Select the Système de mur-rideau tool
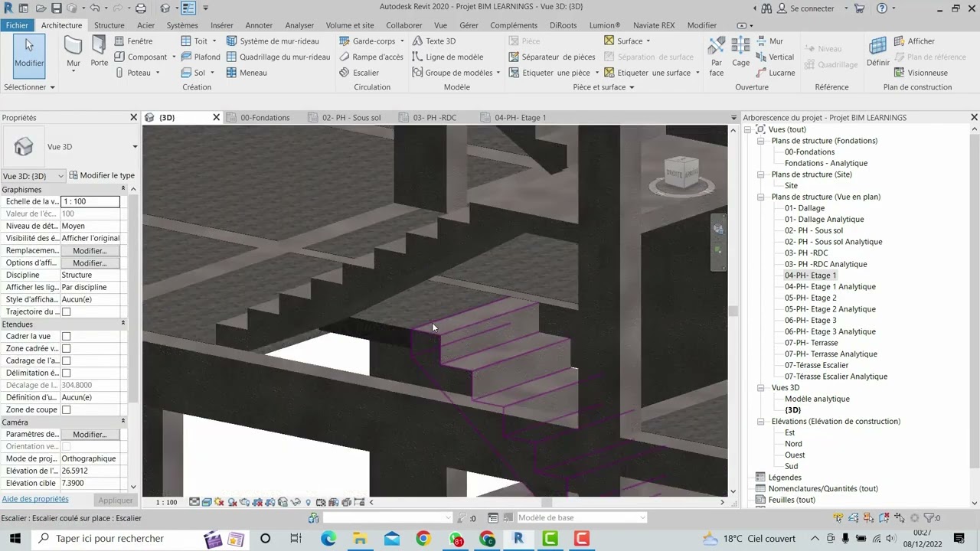980x551 pixels. [273, 41]
